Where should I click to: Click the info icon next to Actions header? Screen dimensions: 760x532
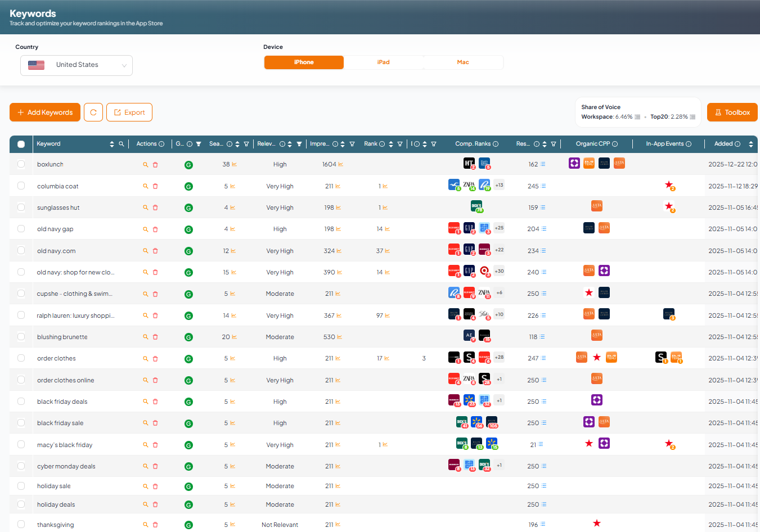coord(161,144)
